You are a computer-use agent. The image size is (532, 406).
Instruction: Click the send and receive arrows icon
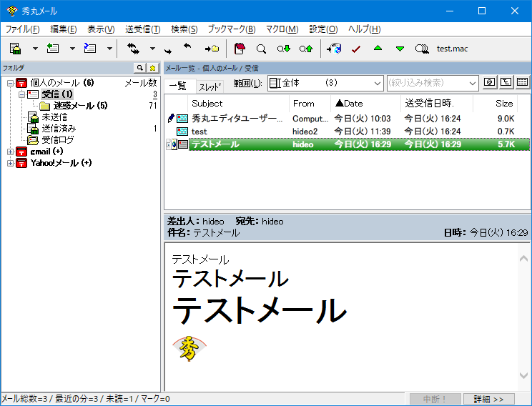pyautogui.click(x=133, y=49)
